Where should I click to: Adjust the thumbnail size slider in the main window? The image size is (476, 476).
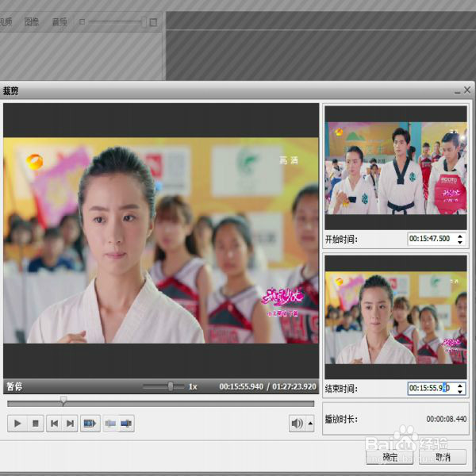click(x=117, y=22)
